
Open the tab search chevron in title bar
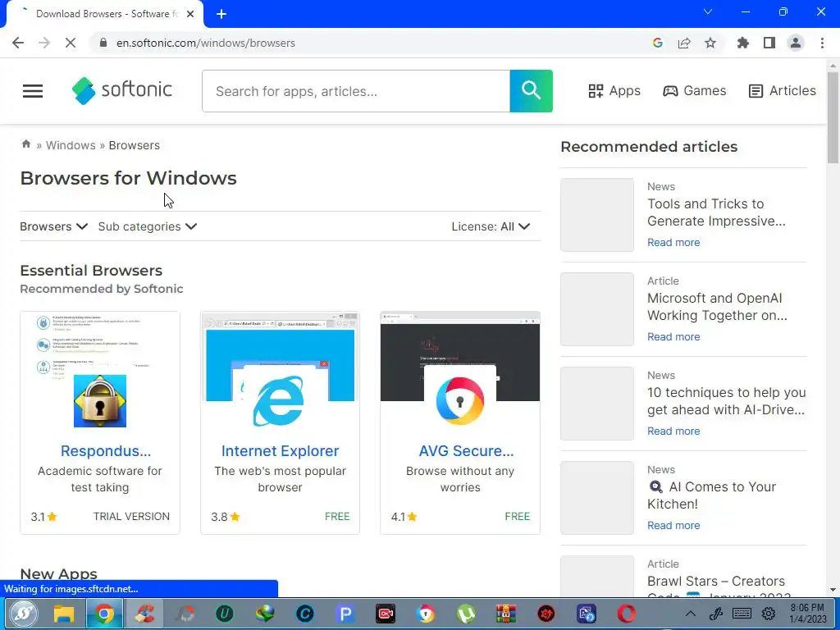coord(708,11)
